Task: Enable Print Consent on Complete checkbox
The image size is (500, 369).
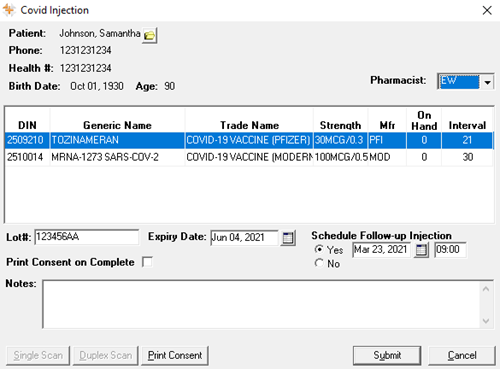Action: [147, 262]
